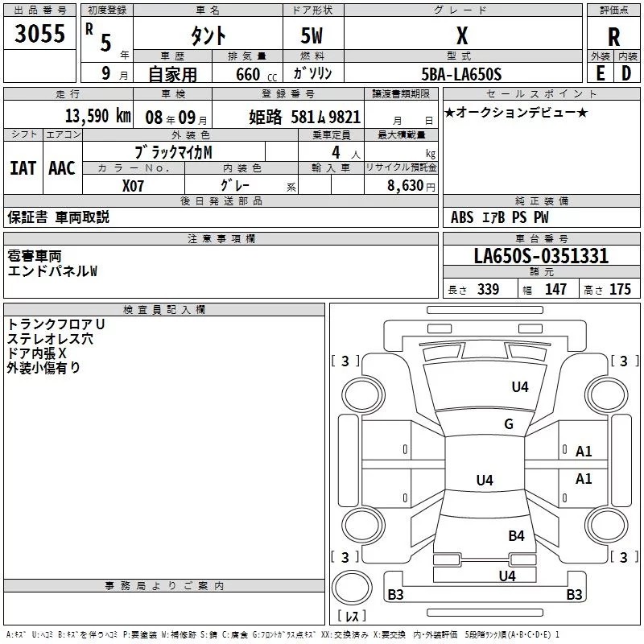Select the 譲渡書類期限 header
The width and height of the screenshot is (644, 644).
tap(401, 93)
